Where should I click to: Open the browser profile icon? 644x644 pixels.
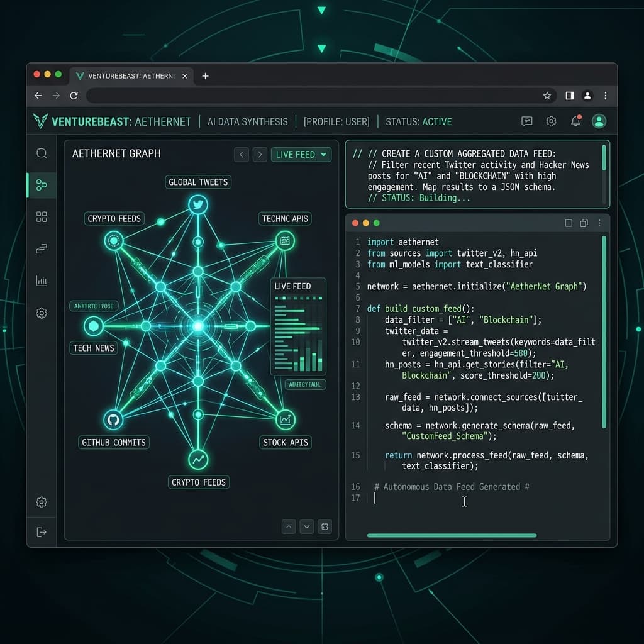click(588, 96)
